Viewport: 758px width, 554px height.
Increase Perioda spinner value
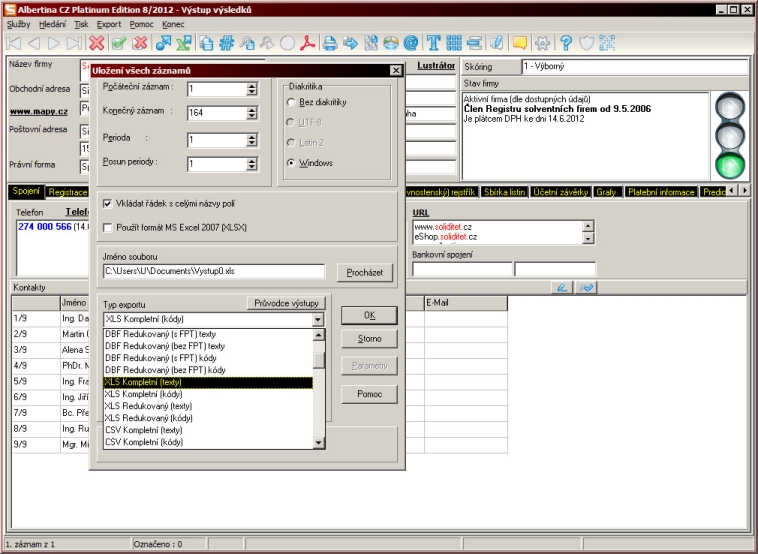[251, 137]
